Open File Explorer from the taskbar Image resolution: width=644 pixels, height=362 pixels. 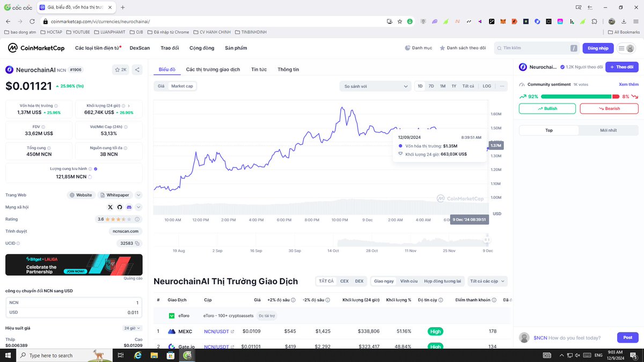coord(155,355)
